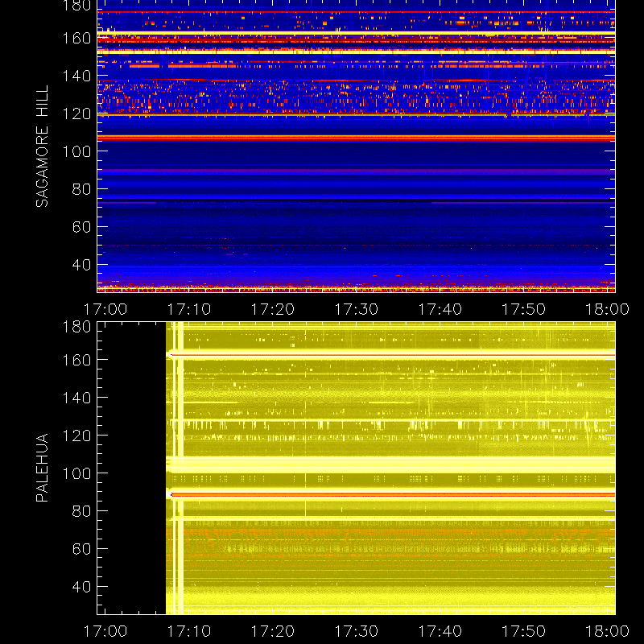Pick the 40 frequency label on Palehua axis
This screenshot has height=644, width=644.
pyautogui.click(x=81, y=587)
